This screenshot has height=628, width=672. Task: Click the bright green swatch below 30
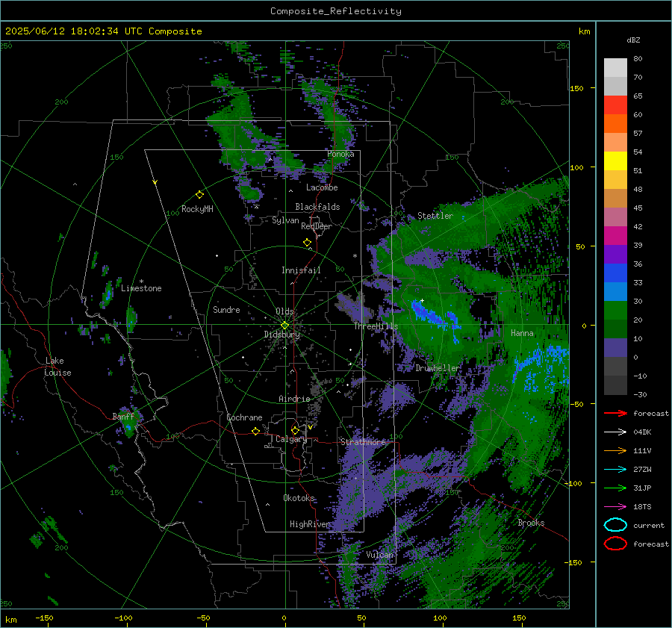coord(615,311)
